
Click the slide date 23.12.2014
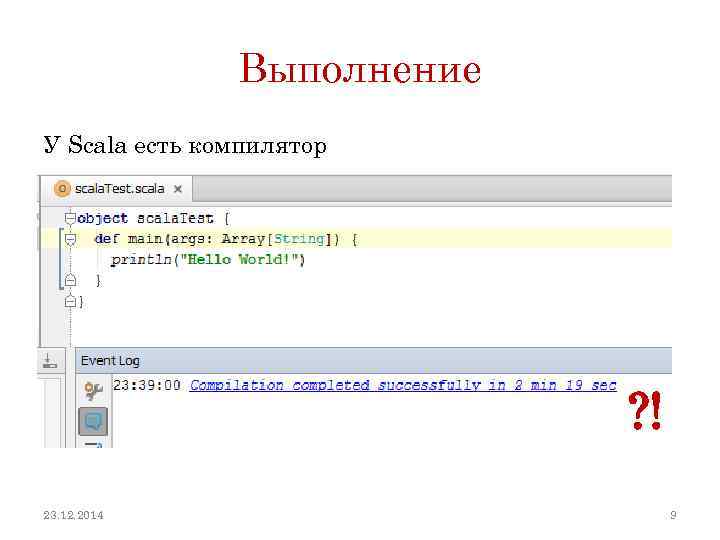pyautogui.click(x=73, y=515)
